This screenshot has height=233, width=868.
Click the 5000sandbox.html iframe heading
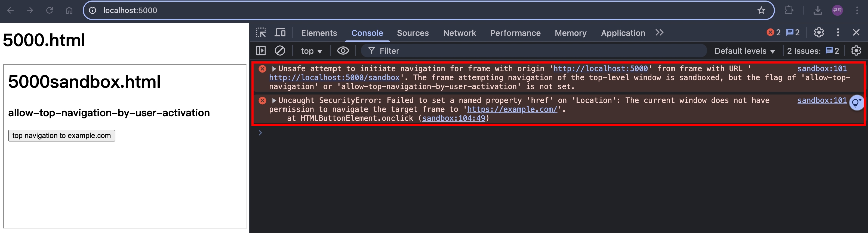point(84,82)
